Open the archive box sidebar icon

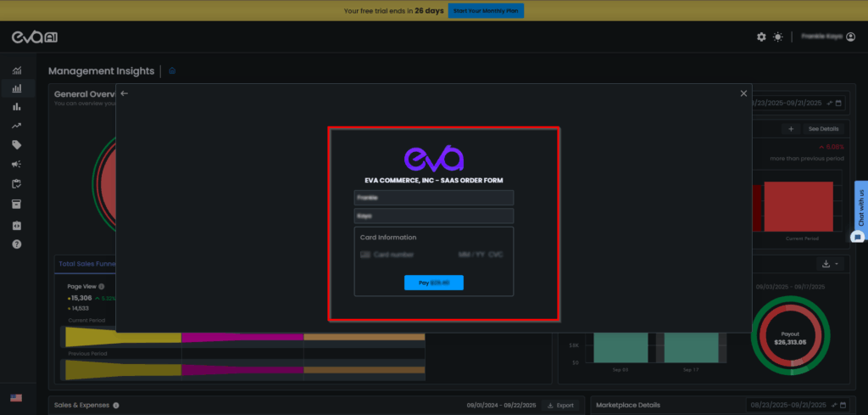click(17, 204)
